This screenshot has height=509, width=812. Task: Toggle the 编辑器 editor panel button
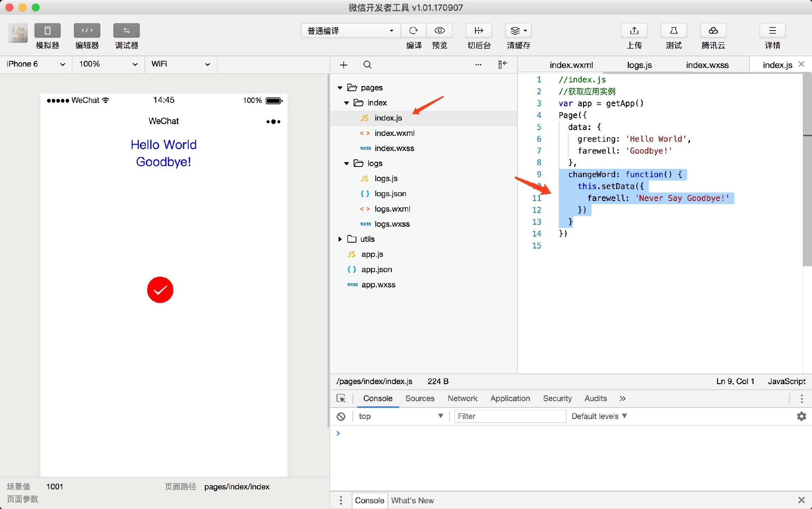pos(87,31)
